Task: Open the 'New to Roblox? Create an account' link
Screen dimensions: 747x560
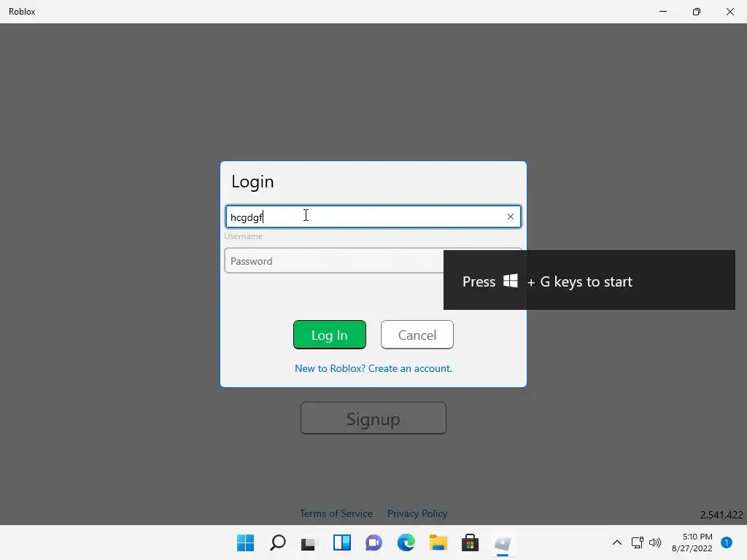Action: (373, 368)
